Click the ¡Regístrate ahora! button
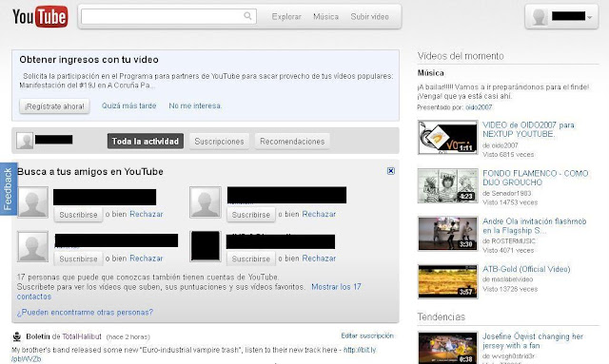 [54, 105]
